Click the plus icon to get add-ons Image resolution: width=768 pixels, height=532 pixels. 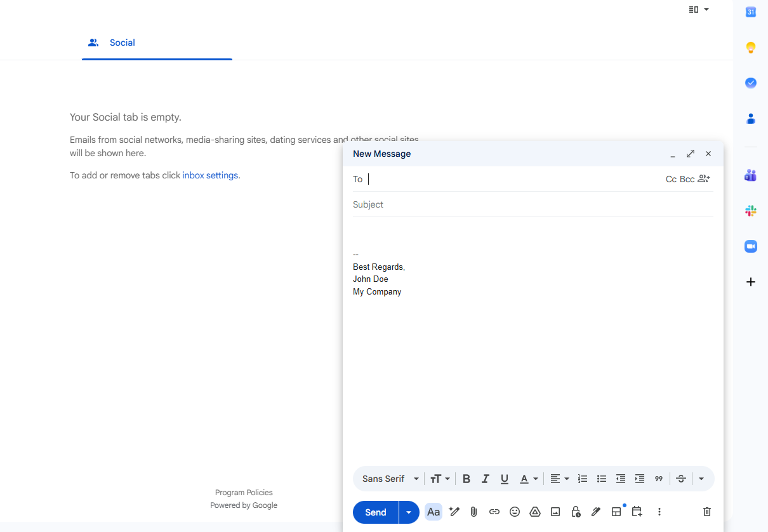point(751,282)
